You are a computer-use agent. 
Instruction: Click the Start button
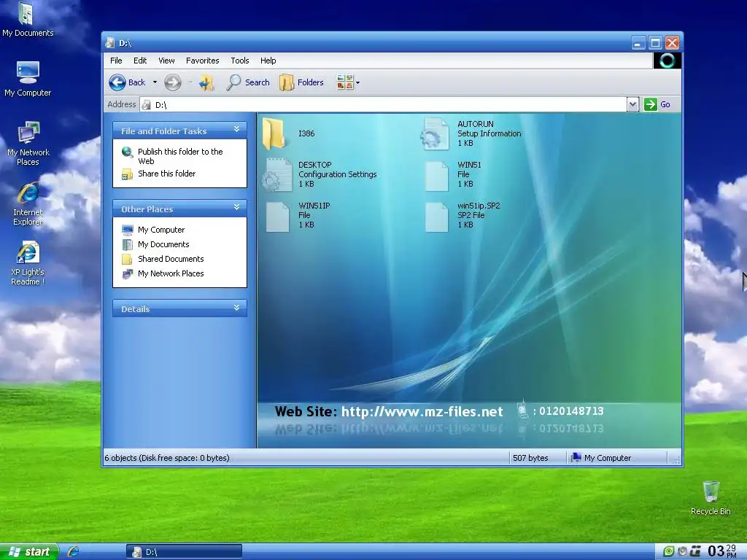29,551
